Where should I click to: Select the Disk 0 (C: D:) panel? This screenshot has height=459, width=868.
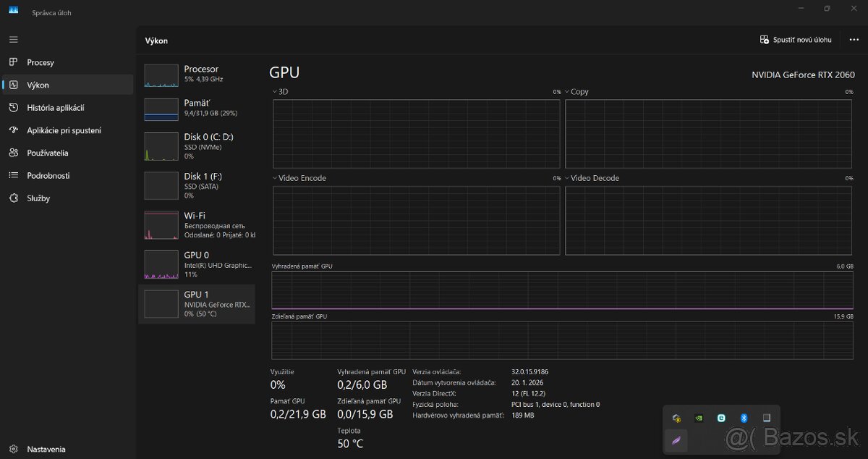tap(195, 146)
